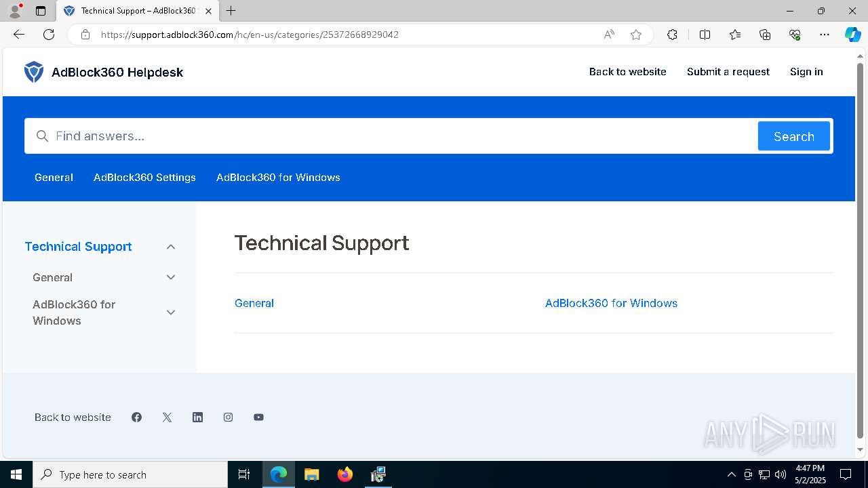Enable Split screen view
Screen dimensions: 868x488
click(x=705, y=35)
